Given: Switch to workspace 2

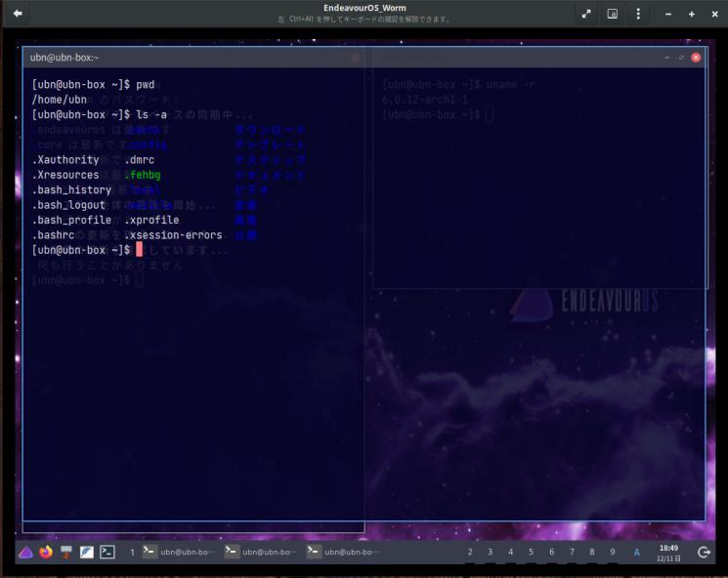Looking at the screenshot, I should tap(470, 552).
